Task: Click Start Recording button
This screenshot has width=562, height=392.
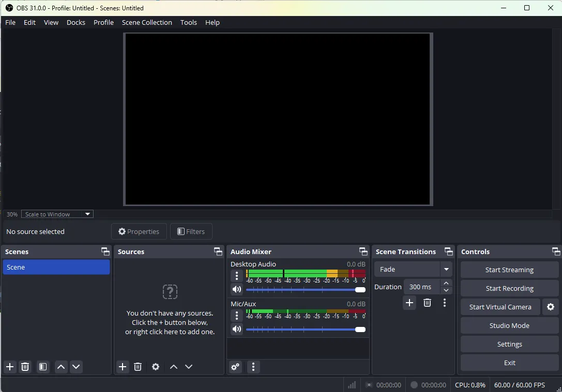Action: click(509, 288)
